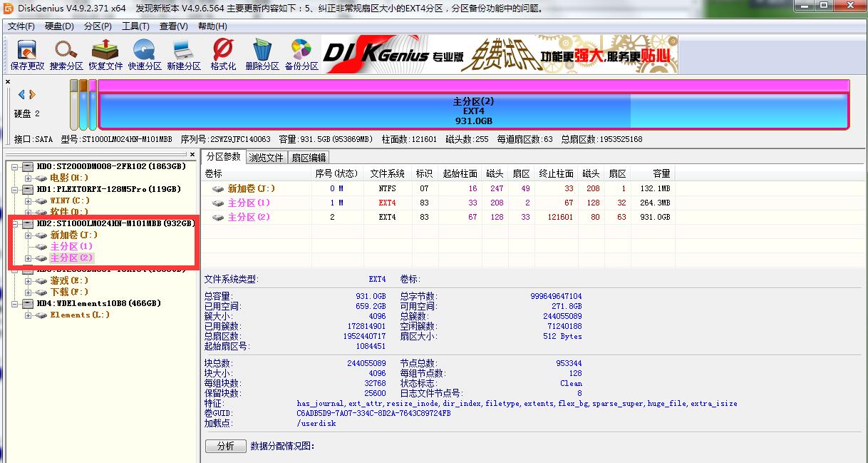Open the 工具(T) menu
The width and height of the screenshot is (868, 463).
[x=135, y=26]
